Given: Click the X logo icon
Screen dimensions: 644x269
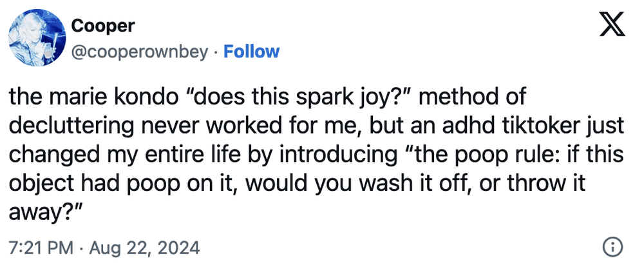Looking at the screenshot, I should pyautogui.click(x=612, y=29).
